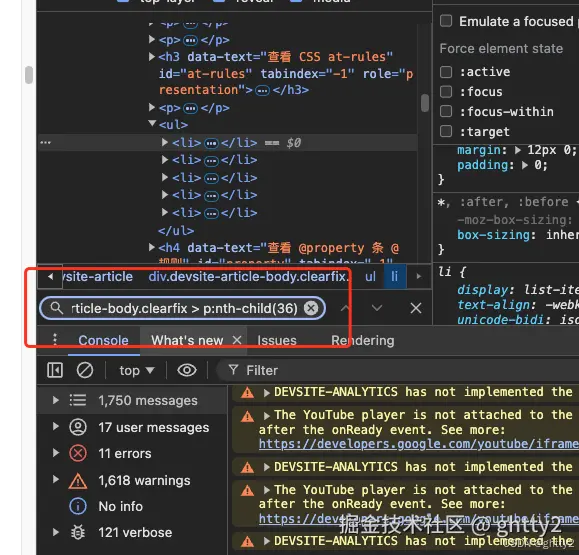Switch to the What's new tab

[x=187, y=340]
